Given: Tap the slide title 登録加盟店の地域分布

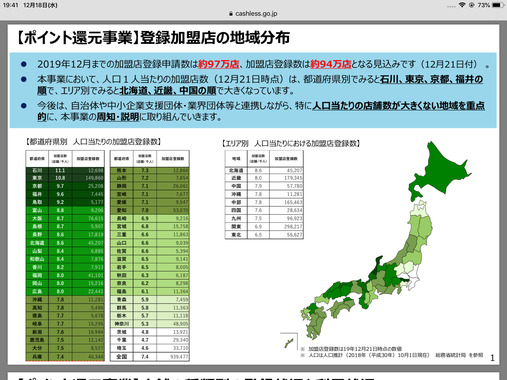Looking at the screenshot, I should tap(215, 38).
